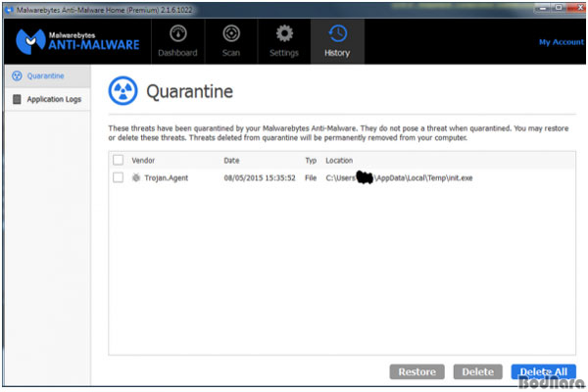Open Application Logs in the sidebar
588x392 pixels.
click(53, 99)
